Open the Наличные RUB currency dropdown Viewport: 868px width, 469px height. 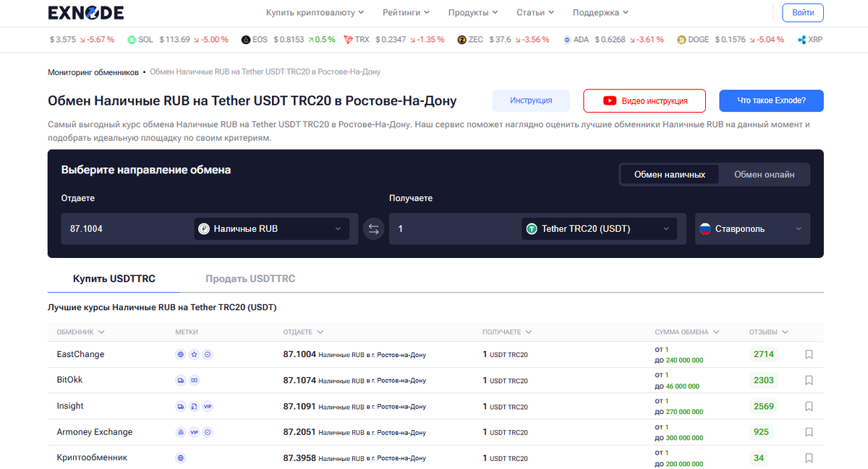pyautogui.click(x=272, y=229)
